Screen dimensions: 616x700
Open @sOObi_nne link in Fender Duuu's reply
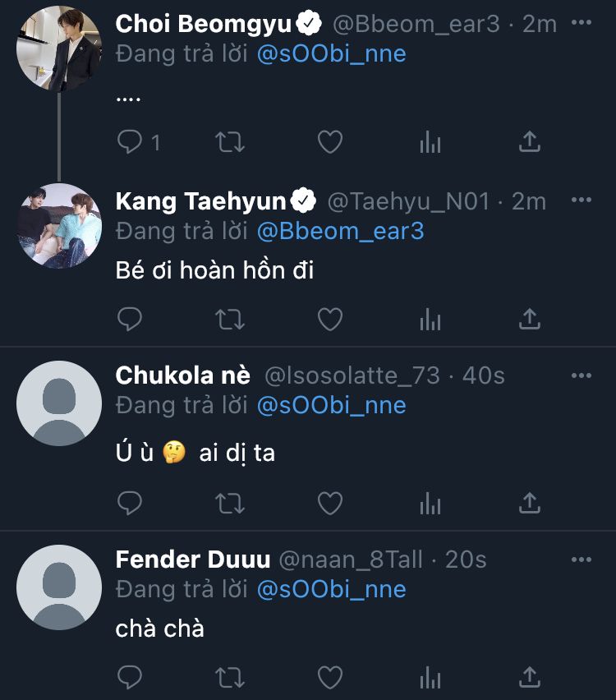coord(331,589)
